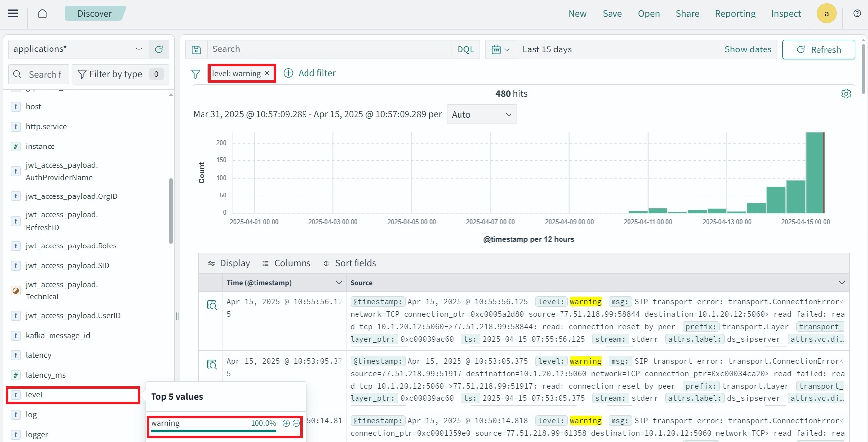Click the Refresh button
This screenshot has width=868, height=442.
tap(818, 49)
